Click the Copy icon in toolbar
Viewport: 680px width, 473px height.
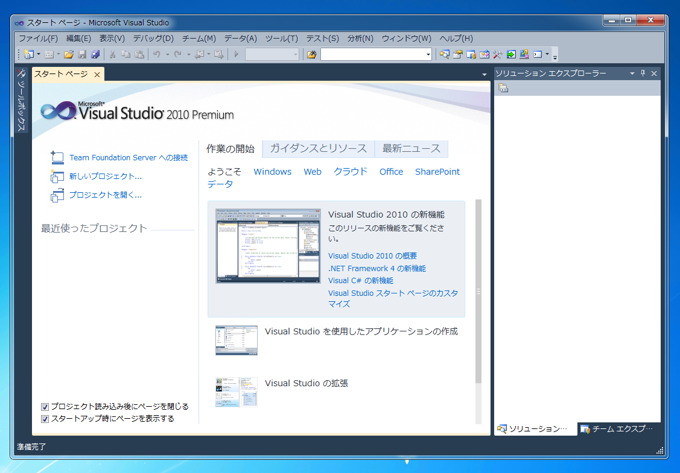point(126,54)
